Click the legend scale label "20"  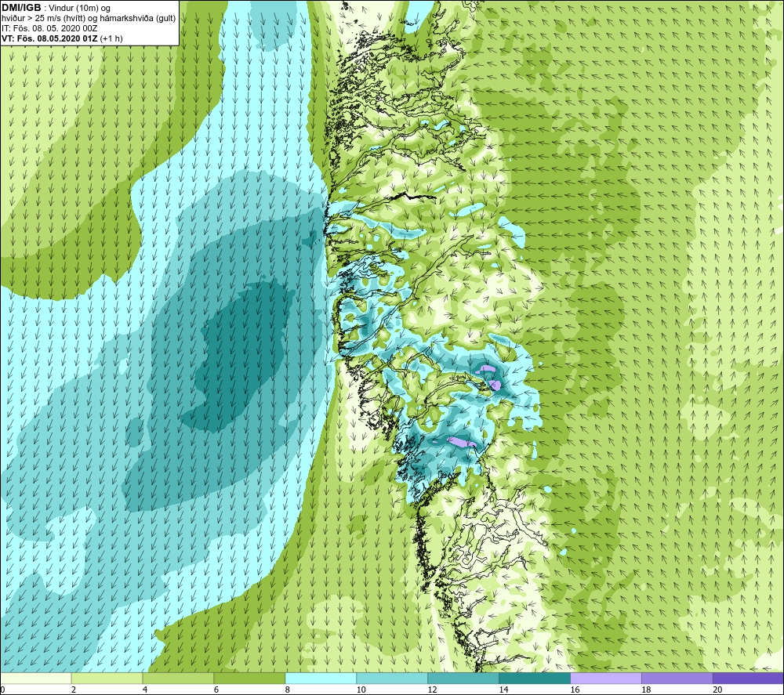717,690
